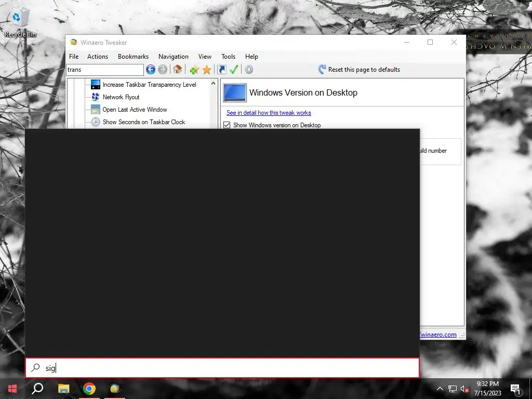Open the File menu
The height and width of the screenshot is (399, 532).
[x=74, y=57]
